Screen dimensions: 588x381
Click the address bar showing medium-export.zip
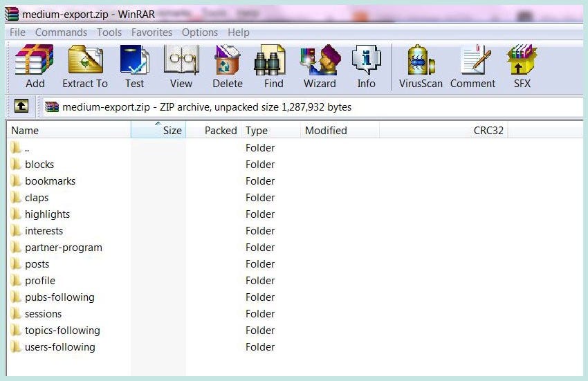[313, 107]
